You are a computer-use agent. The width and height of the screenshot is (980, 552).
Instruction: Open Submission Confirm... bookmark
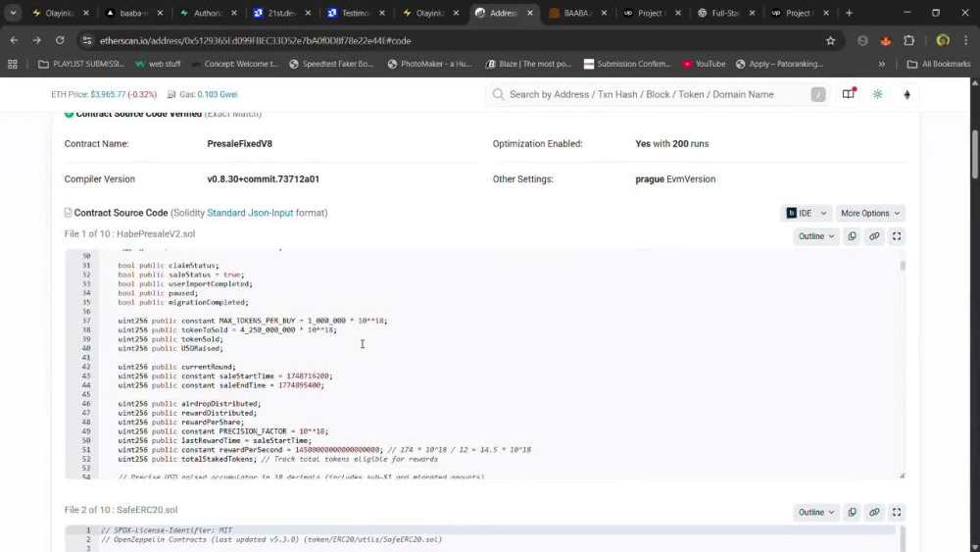(627, 64)
